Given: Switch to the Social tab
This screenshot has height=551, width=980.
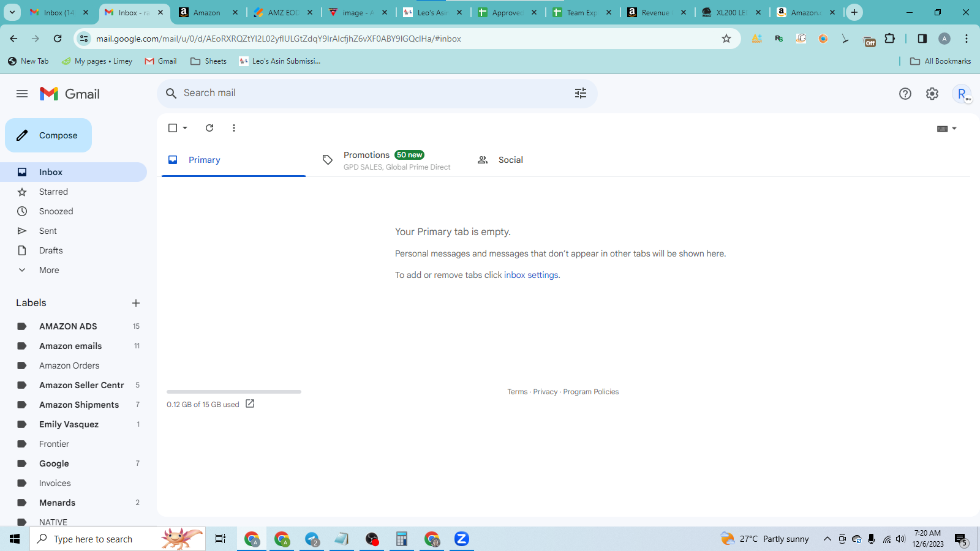Looking at the screenshot, I should pyautogui.click(x=543, y=160).
